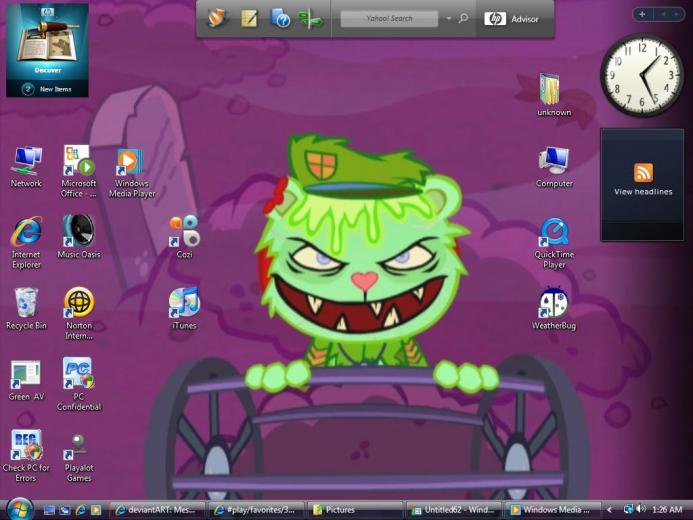Click Switch between windows quick launch icon
The image size is (693, 520).
tap(65, 510)
